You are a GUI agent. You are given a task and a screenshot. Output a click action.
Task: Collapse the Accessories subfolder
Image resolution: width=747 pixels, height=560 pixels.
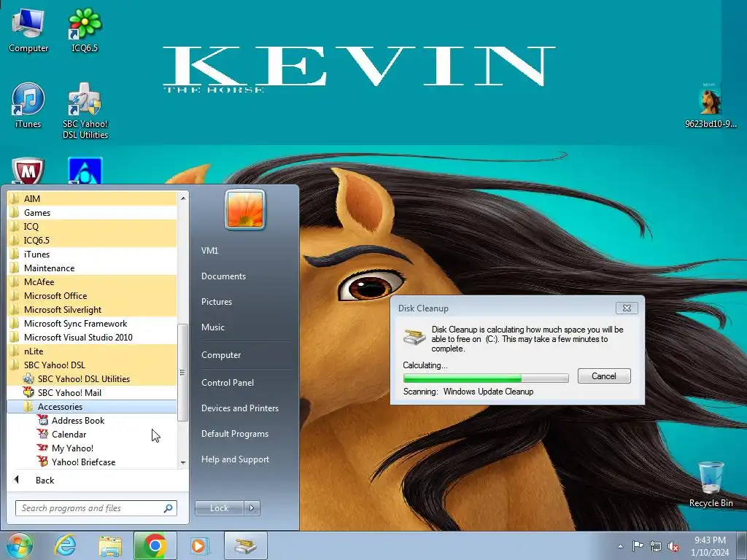(92, 406)
